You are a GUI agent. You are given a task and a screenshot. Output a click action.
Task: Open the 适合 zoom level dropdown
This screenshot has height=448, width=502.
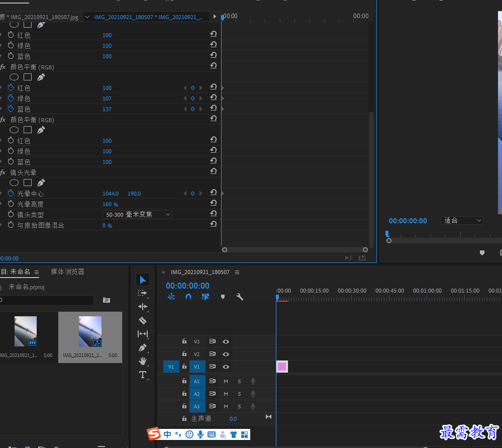click(462, 220)
